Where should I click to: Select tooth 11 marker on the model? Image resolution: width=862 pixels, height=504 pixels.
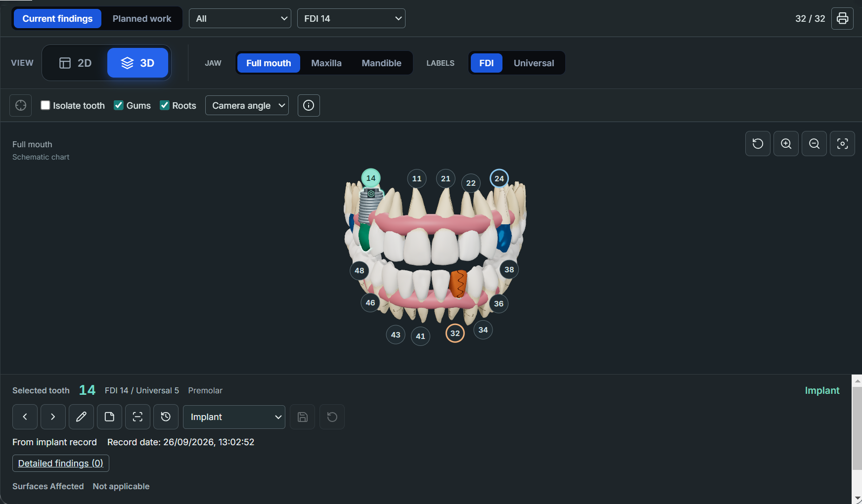[x=417, y=178]
